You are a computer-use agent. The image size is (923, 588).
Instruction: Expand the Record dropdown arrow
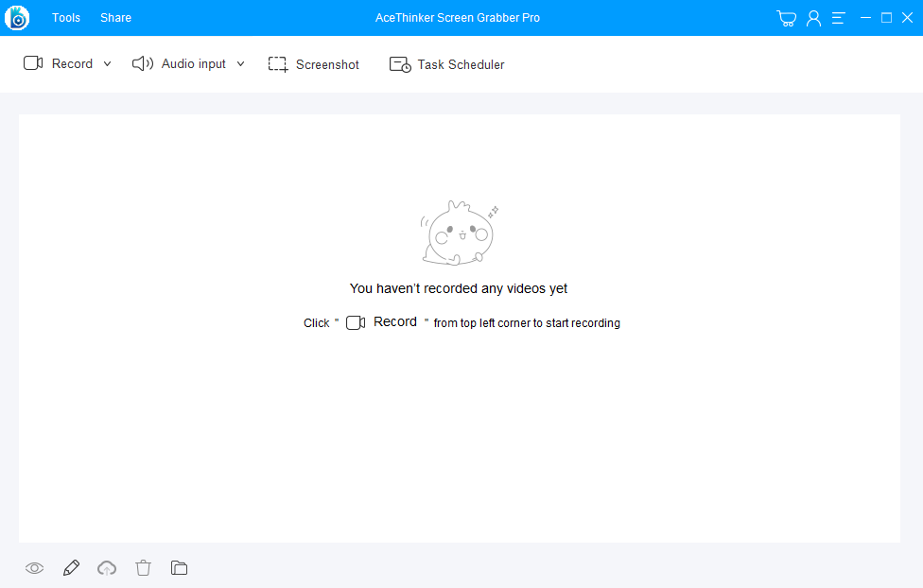tap(107, 63)
